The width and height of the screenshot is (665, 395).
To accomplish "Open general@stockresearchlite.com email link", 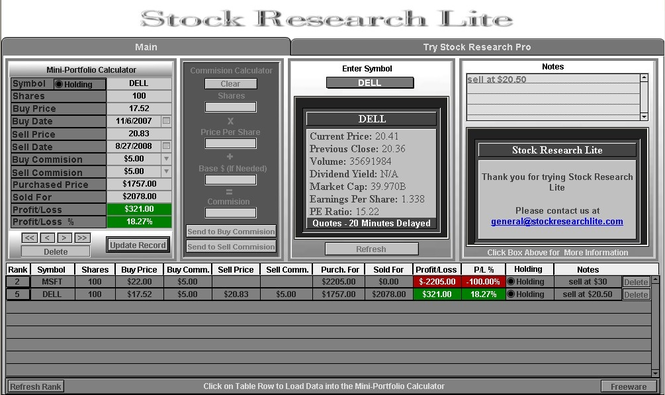I will pos(557,221).
